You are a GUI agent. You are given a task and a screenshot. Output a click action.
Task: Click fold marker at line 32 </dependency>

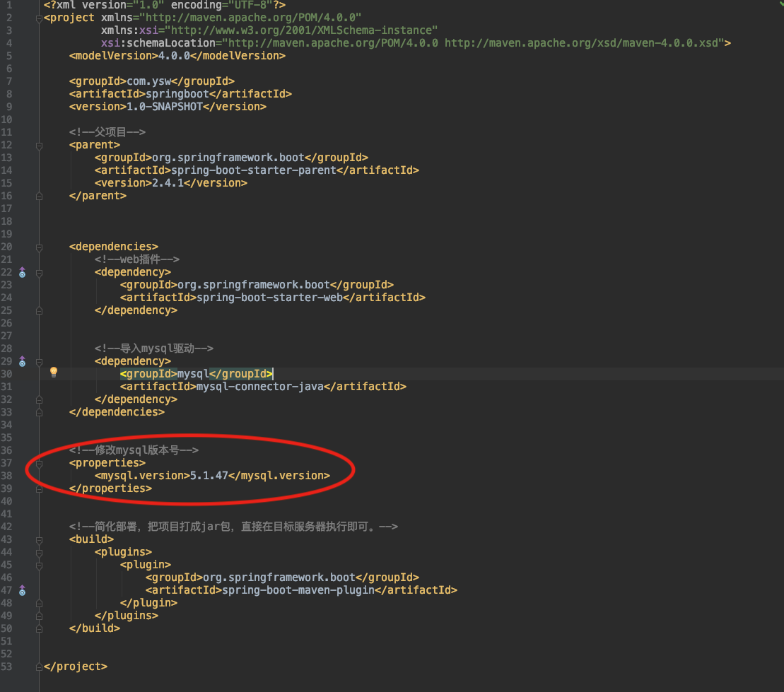pos(39,400)
